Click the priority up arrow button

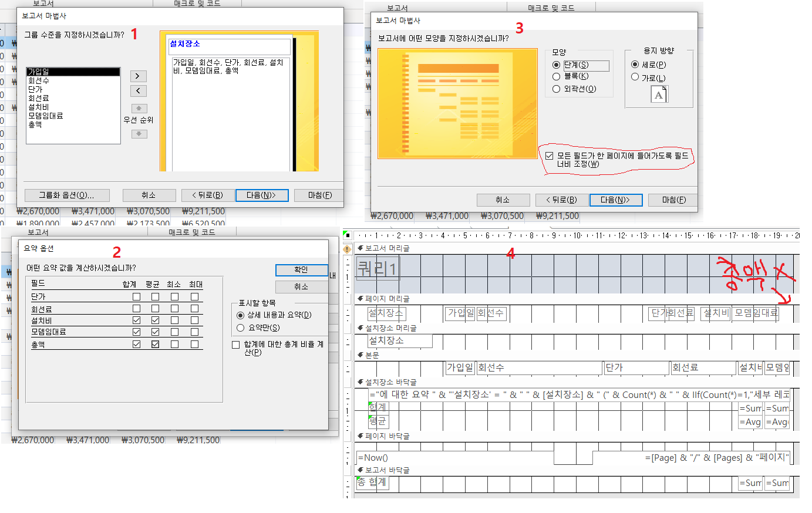coord(139,109)
